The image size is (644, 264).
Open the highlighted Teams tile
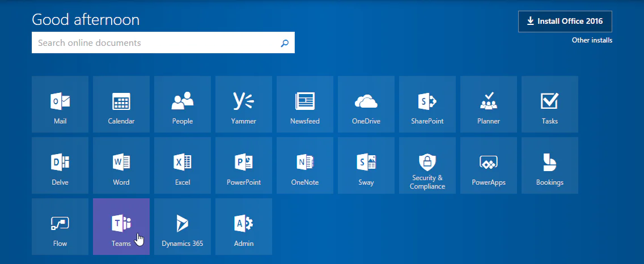(x=121, y=227)
